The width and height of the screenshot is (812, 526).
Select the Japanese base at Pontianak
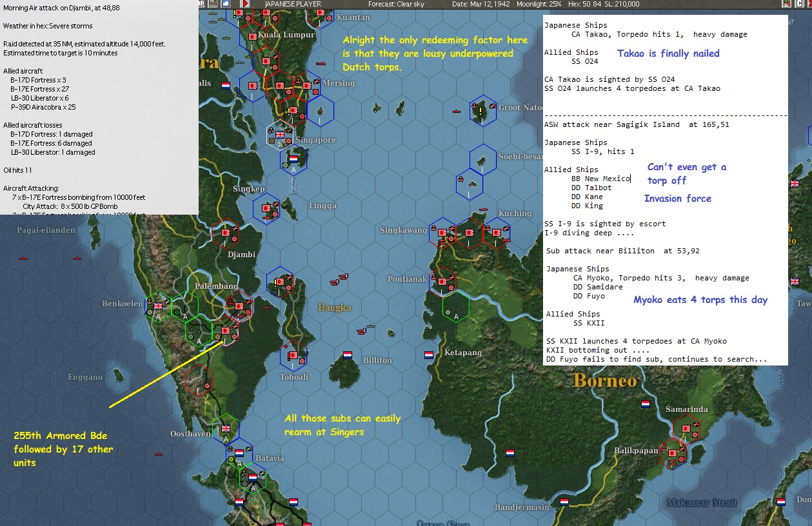[442, 280]
